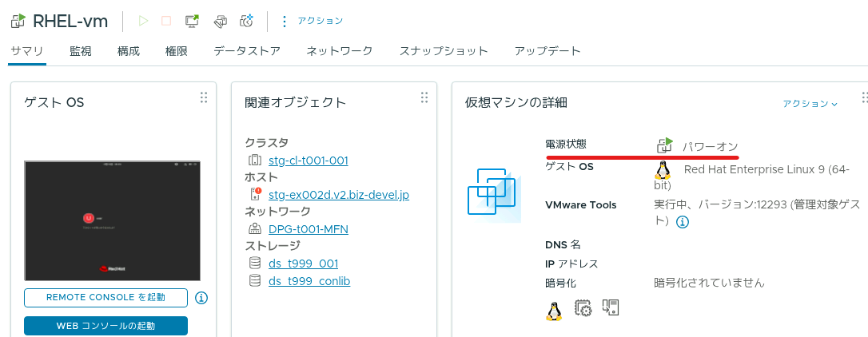The image size is (868, 337).
Task: Click the migrate VM icon in toolbar
Action: (221, 21)
